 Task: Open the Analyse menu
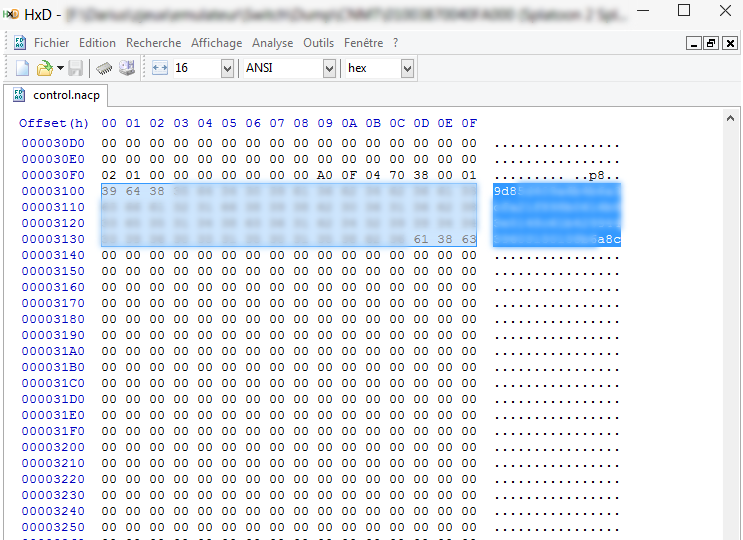(x=272, y=43)
